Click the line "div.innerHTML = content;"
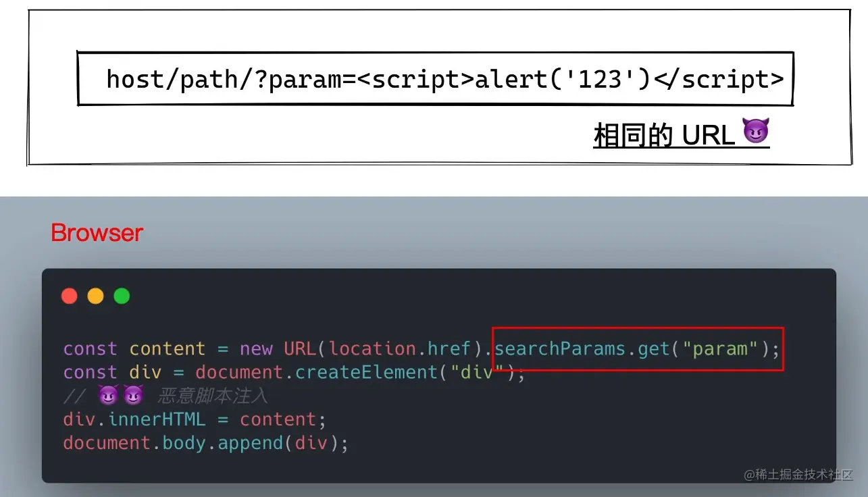This screenshot has height=497, width=868. point(195,419)
